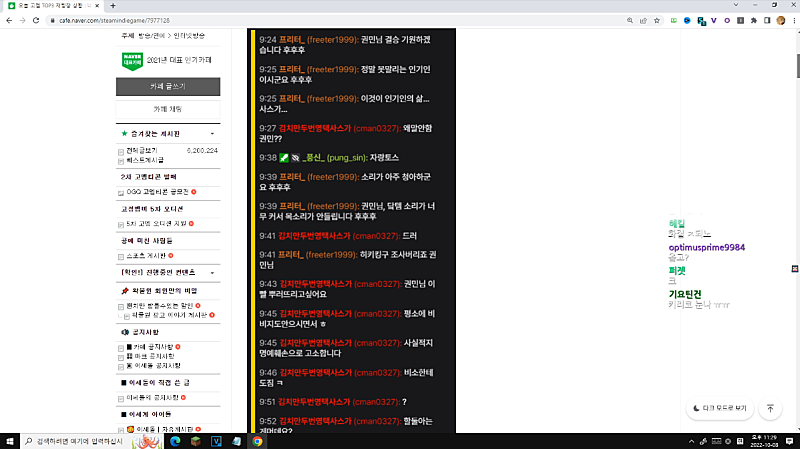Open the 5차 고멤 오디션 지원 board

(156, 223)
